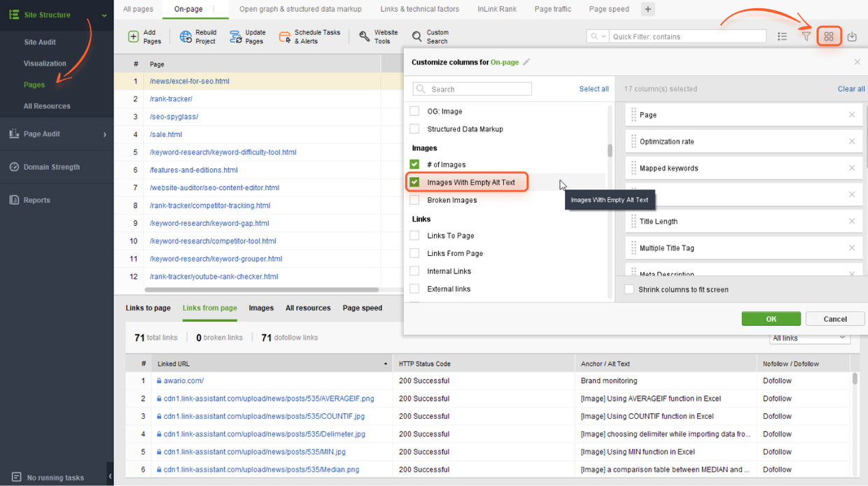Open Schedule Tasks & Alerts

point(285,35)
